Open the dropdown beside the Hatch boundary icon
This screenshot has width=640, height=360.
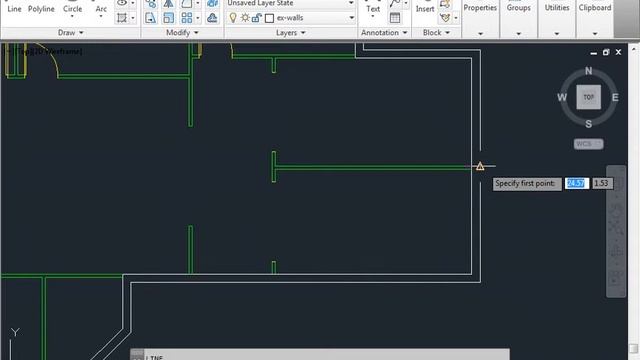[x=133, y=18]
